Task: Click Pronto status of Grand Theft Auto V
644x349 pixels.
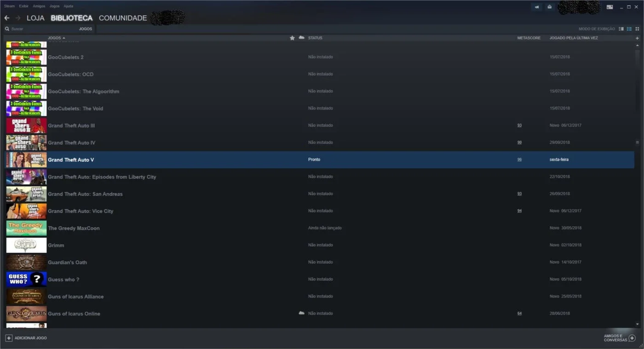Action: pos(314,160)
